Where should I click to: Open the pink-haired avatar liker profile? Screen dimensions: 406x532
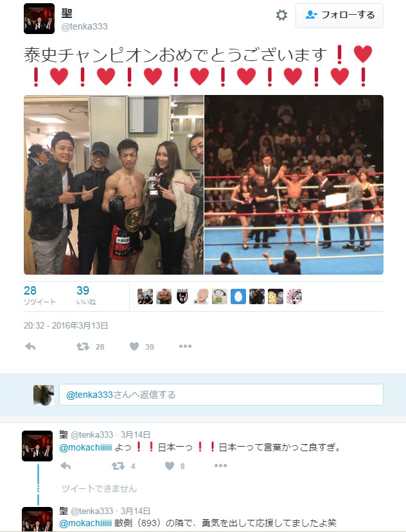click(x=294, y=296)
